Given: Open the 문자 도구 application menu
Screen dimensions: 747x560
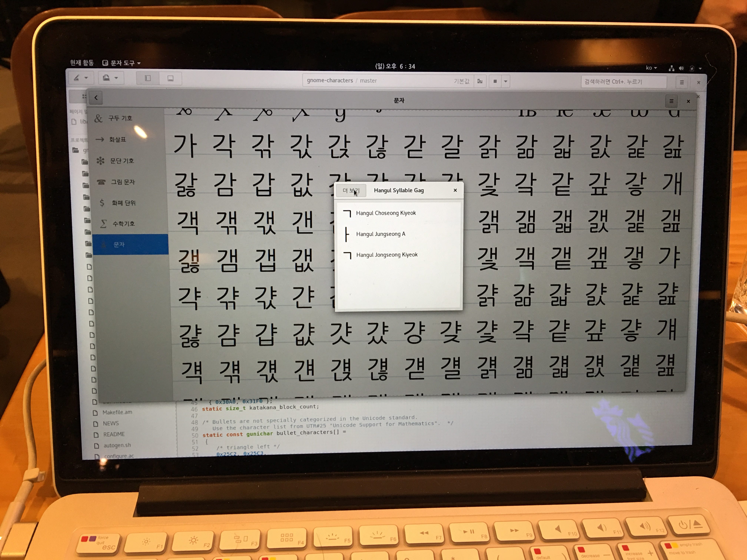Looking at the screenshot, I should (x=121, y=63).
